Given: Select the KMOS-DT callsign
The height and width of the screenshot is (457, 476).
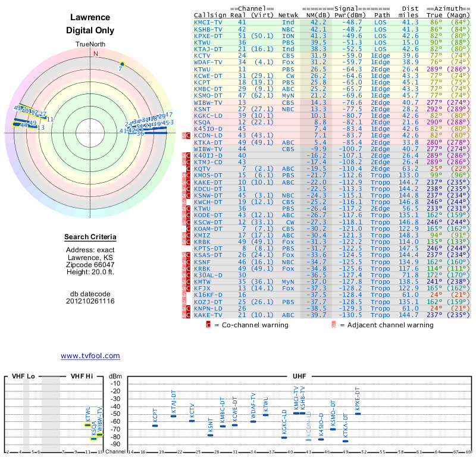Looking at the screenshot, I should 208,175.
